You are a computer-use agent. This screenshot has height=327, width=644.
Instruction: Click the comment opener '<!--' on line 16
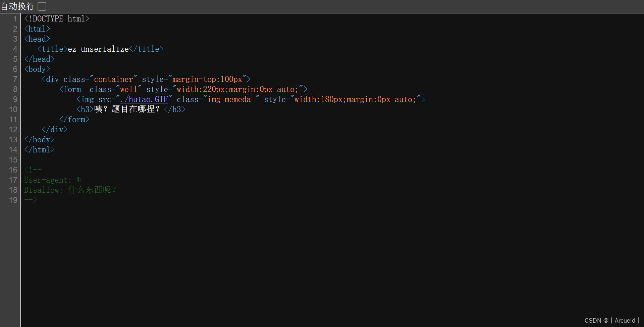coord(33,170)
